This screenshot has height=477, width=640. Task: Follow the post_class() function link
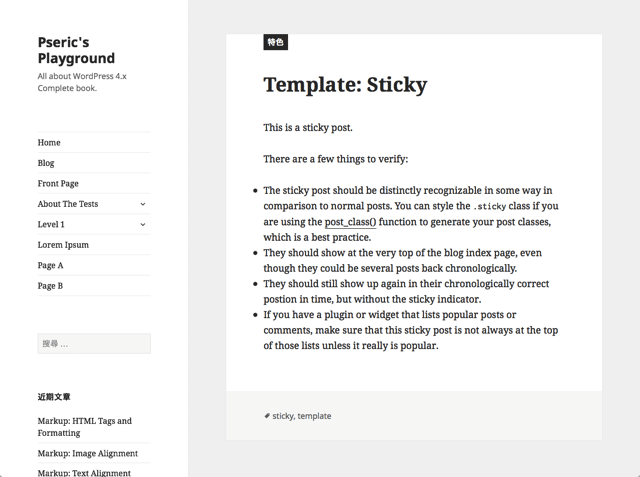(350, 222)
